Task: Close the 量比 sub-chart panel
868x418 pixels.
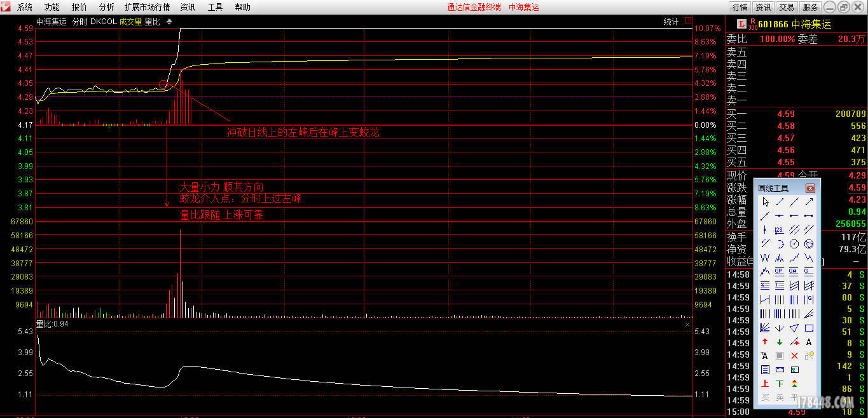Action: click(687, 325)
